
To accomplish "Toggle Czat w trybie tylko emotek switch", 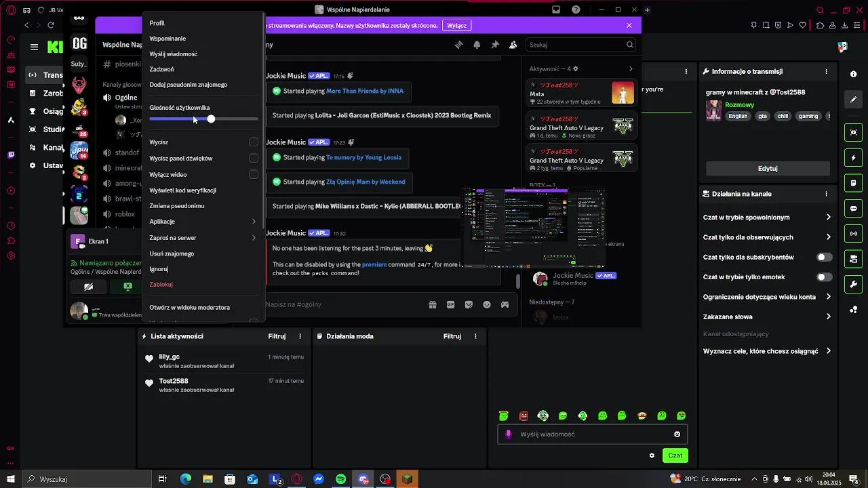I will click(825, 277).
